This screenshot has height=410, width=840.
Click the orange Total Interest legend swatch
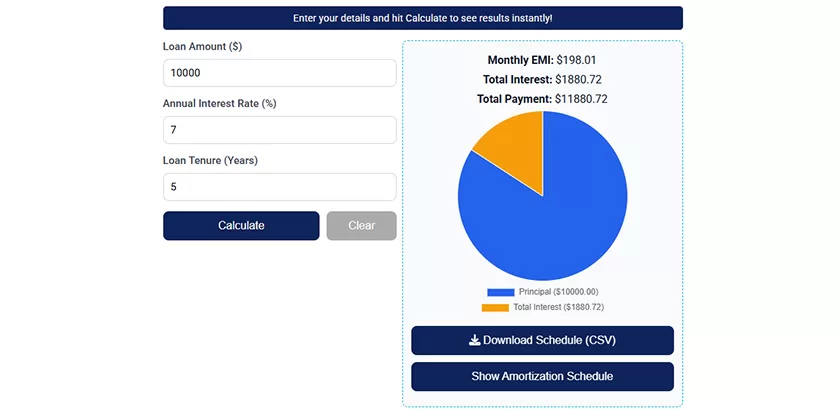[495, 307]
